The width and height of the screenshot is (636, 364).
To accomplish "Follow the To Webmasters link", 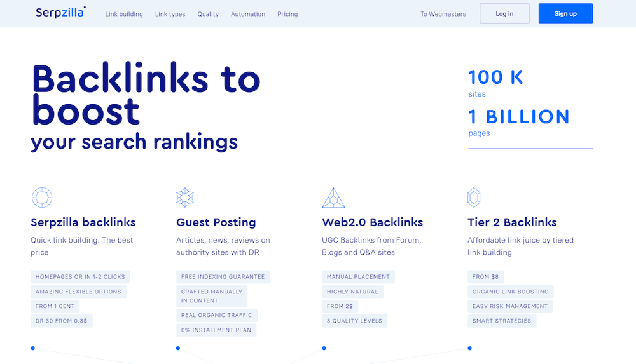I will (443, 14).
